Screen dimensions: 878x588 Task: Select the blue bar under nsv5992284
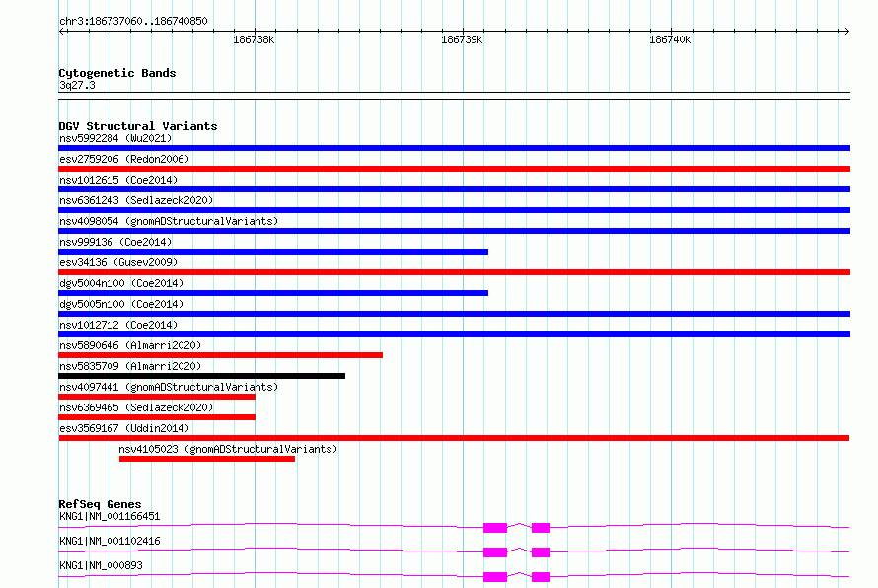point(454,148)
